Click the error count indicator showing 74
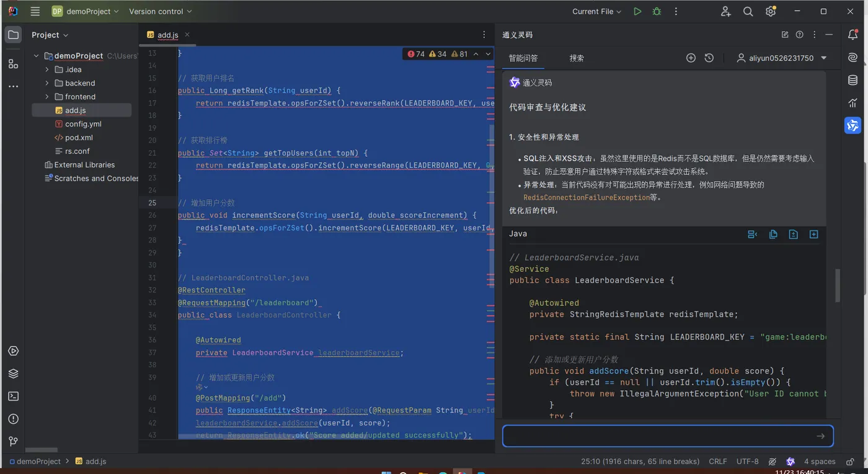The height and width of the screenshot is (474, 868). (416, 54)
